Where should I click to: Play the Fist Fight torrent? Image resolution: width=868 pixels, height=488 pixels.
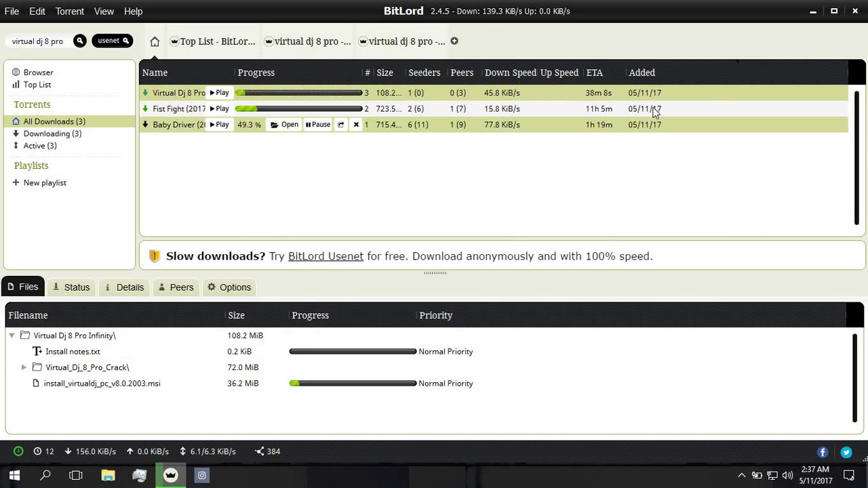[x=219, y=108]
